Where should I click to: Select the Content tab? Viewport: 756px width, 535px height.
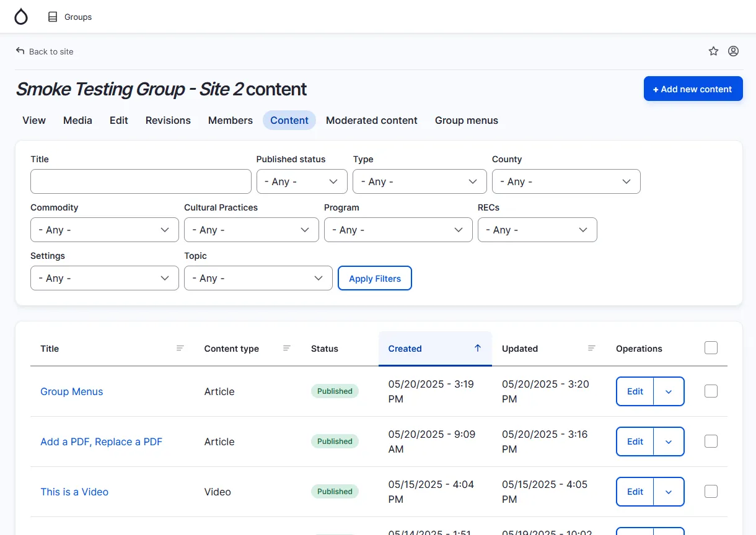(289, 120)
